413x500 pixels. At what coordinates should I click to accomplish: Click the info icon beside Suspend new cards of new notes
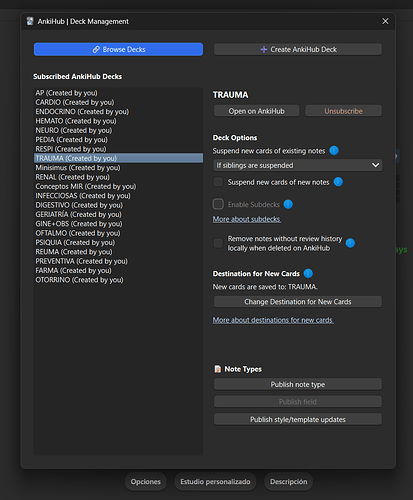click(x=338, y=182)
